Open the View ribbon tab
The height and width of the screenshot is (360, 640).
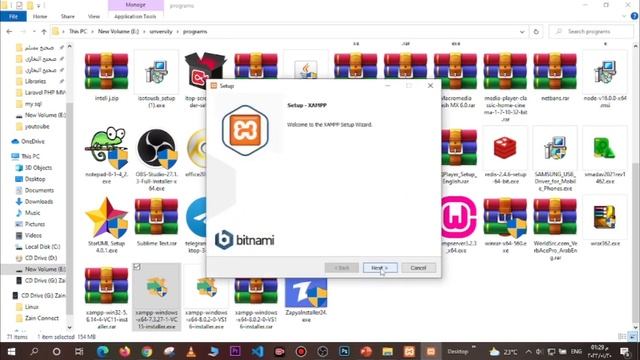[94, 16]
